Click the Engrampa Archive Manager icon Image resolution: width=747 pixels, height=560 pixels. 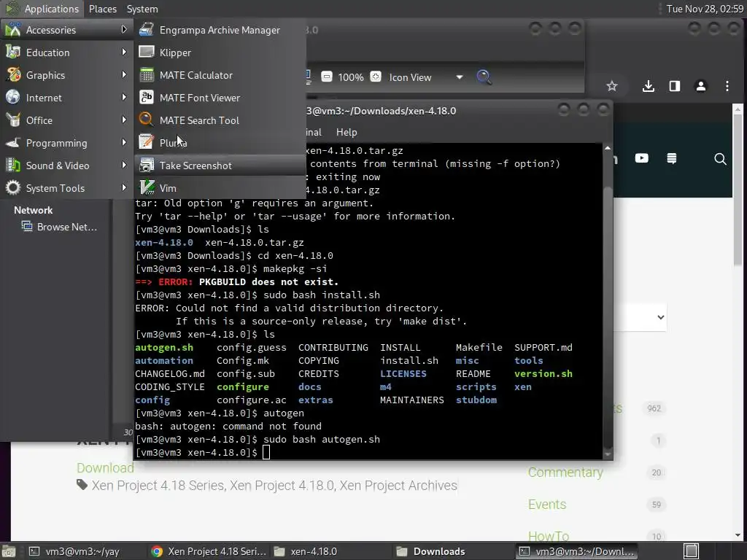146,29
